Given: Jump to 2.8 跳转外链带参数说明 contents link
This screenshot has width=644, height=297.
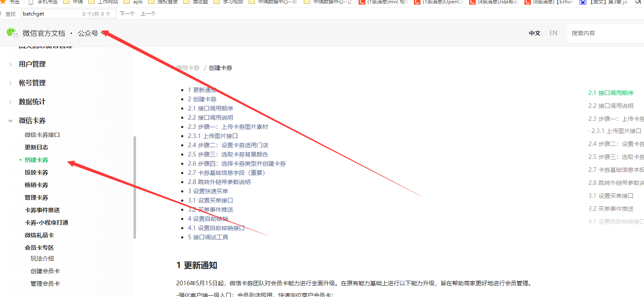Looking at the screenshot, I should coord(219,182).
